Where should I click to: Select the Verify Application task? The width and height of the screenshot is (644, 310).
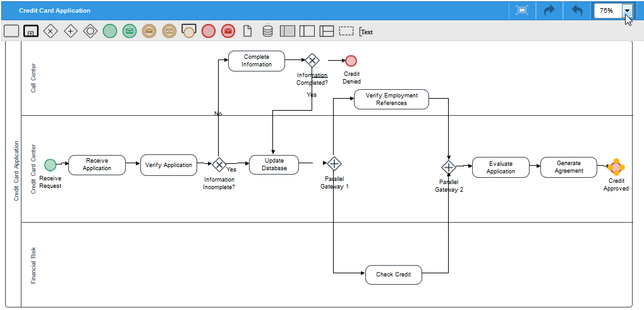pyautogui.click(x=169, y=165)
